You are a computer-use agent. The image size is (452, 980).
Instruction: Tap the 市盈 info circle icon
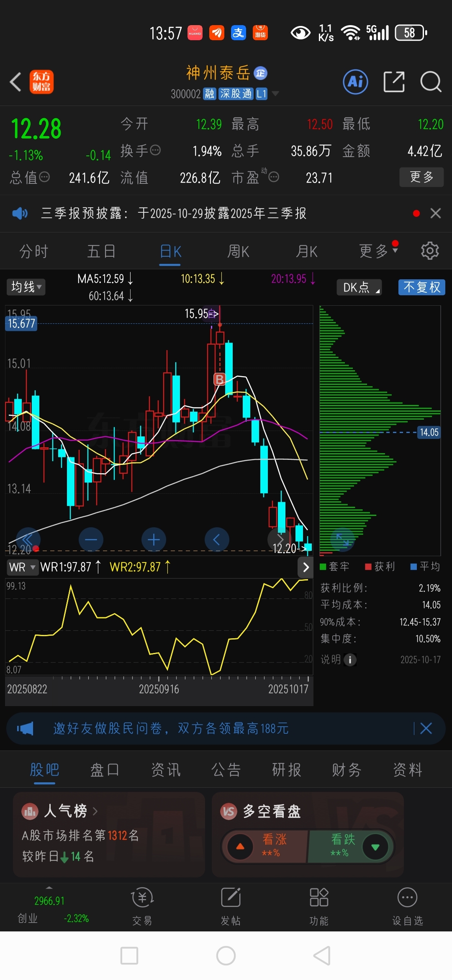coord(274,177)
